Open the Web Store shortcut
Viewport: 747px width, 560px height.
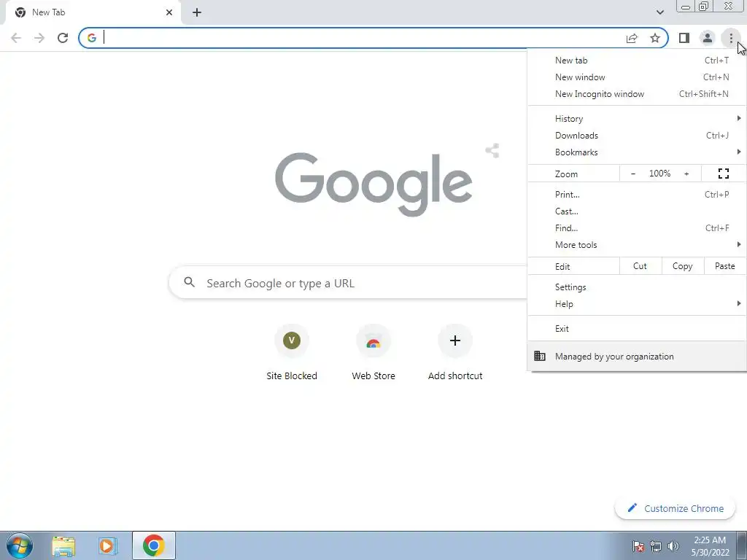tap(373, 353)
